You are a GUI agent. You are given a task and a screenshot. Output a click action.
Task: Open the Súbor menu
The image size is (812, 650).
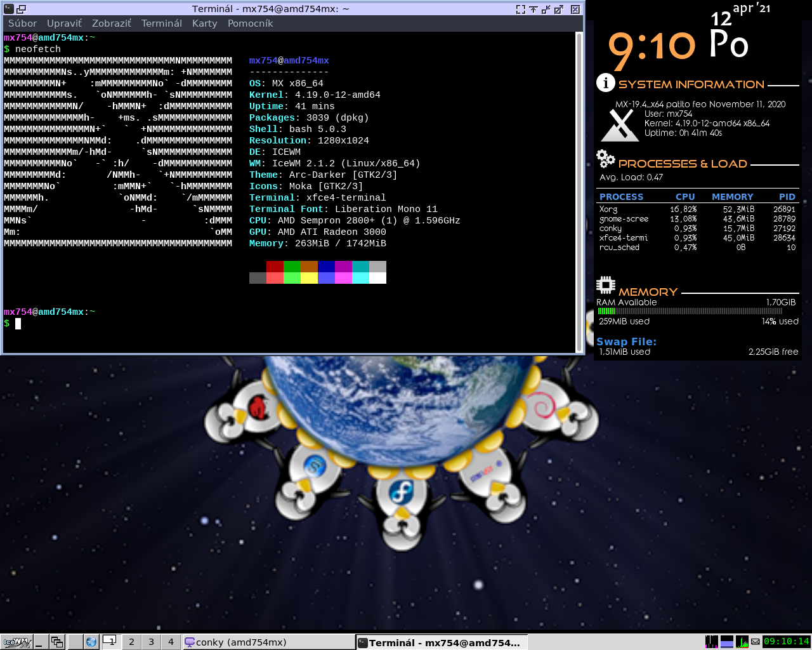22,23
